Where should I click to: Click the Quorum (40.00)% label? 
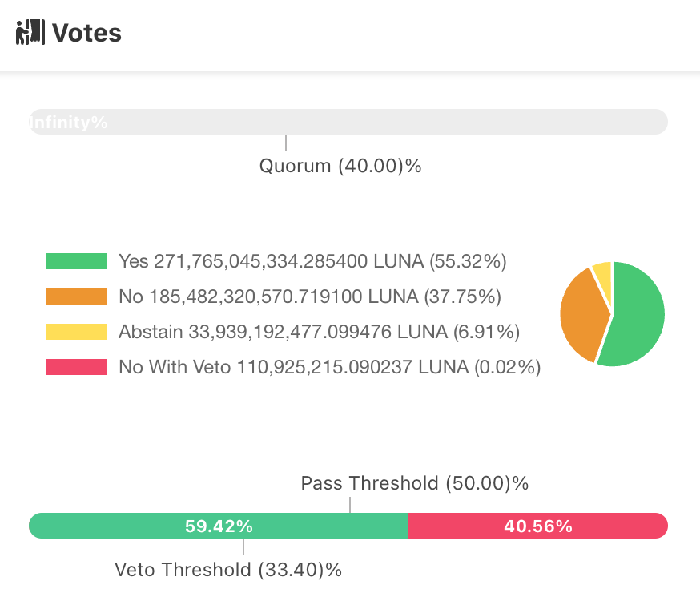point(340,167)
